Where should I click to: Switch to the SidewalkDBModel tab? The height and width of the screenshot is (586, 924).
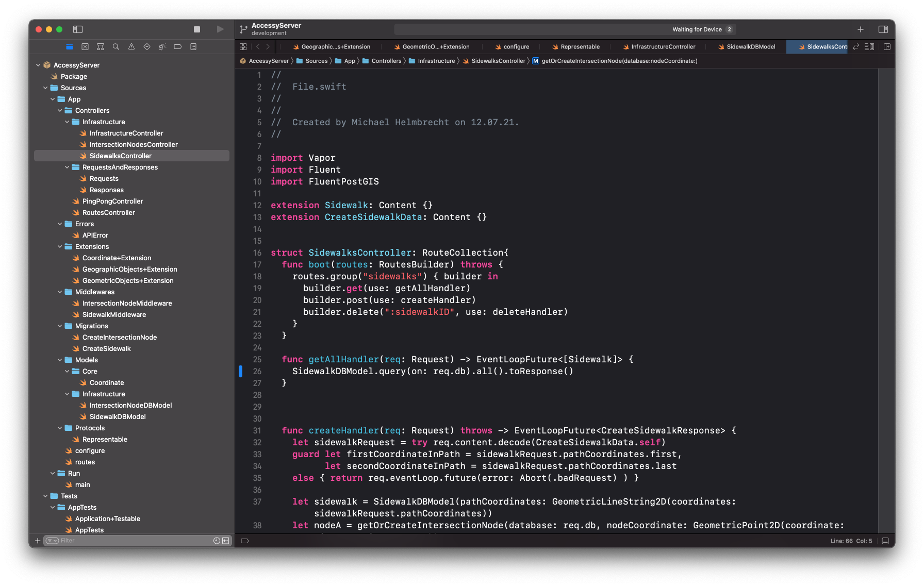(x=750, y=47)
